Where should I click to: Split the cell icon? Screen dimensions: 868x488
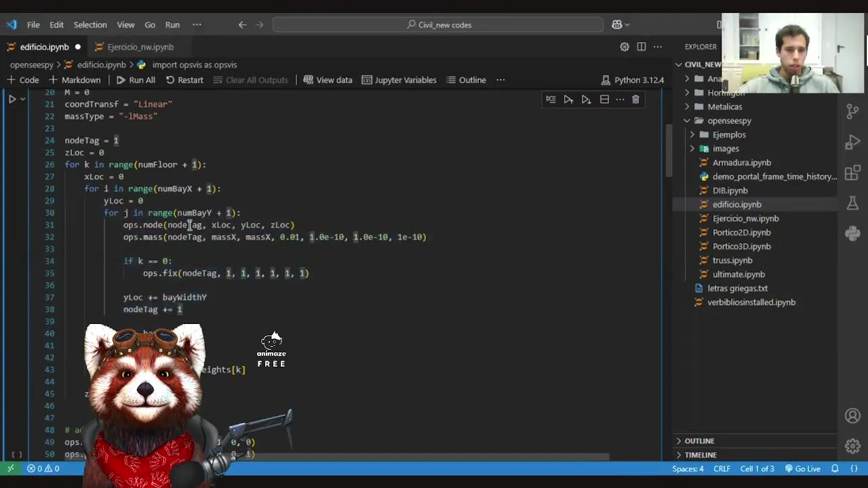[x=604, y=100]
